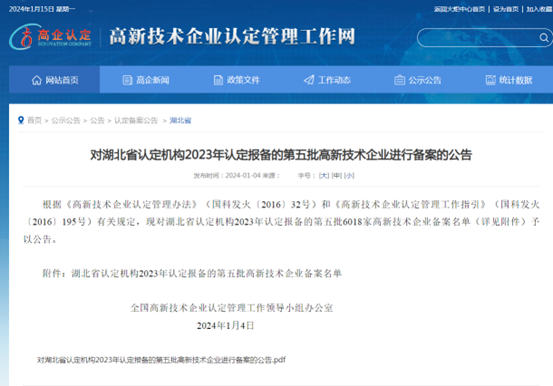Click the chart icon beside 统计数据
This screenshot has width=553, height=386.
click(x=491, y=80)
